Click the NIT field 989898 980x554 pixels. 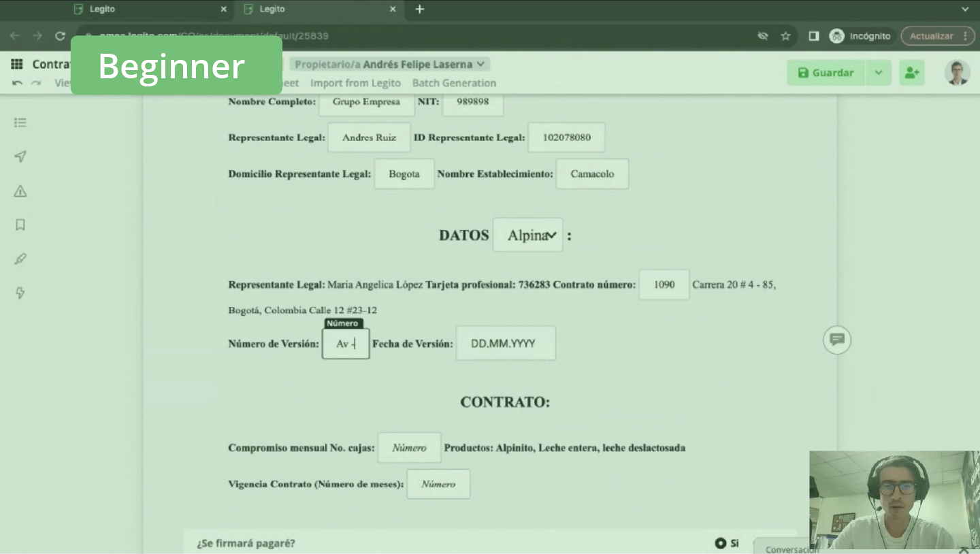pos(473,102)
